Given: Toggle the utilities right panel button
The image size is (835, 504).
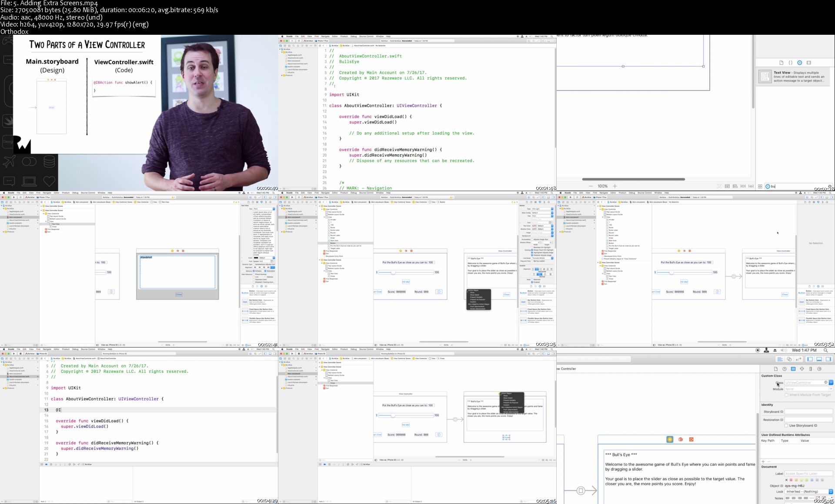Looking at the screenshot, I should pyautogui.click(x=828, y=359).
